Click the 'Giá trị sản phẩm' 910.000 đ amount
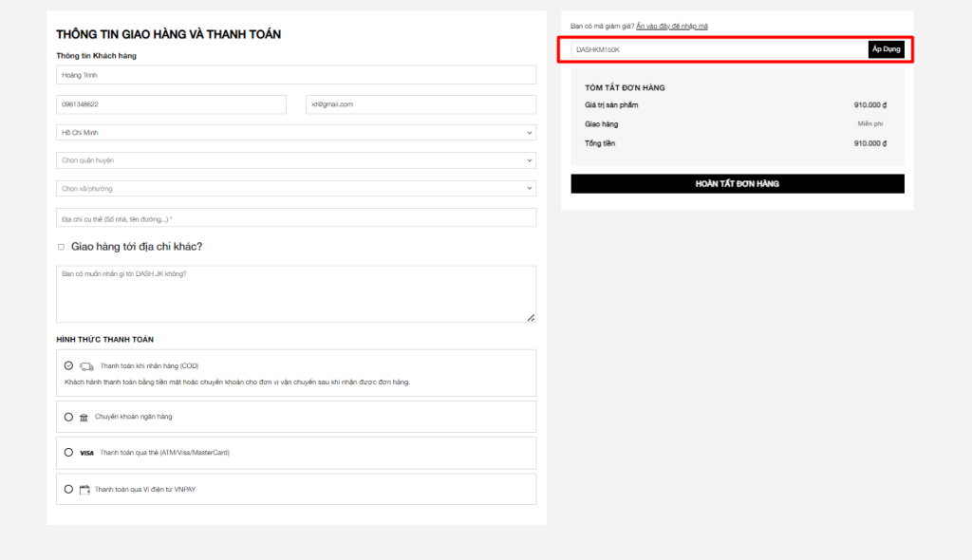Image resolution: width=972 pixels, height=560 pixels. point(870,105)
